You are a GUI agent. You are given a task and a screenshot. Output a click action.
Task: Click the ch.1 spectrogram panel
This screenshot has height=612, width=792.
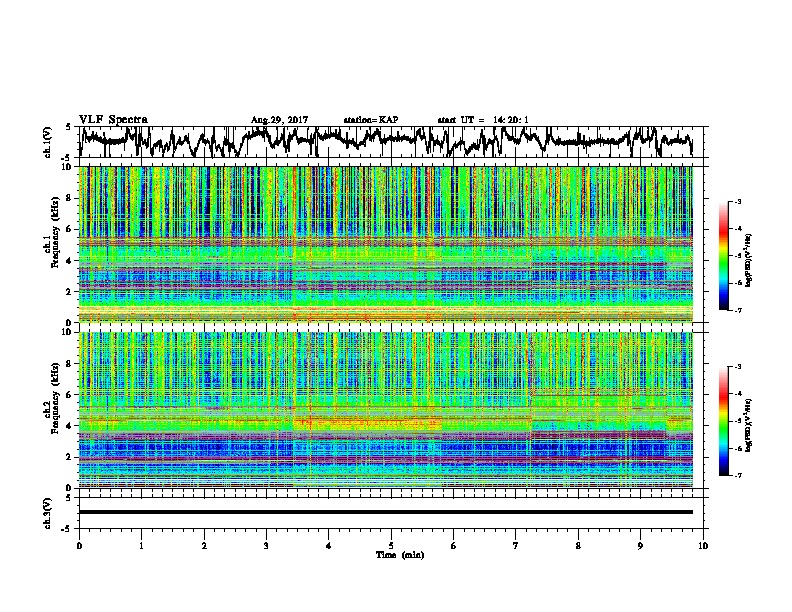click(386, 244)
